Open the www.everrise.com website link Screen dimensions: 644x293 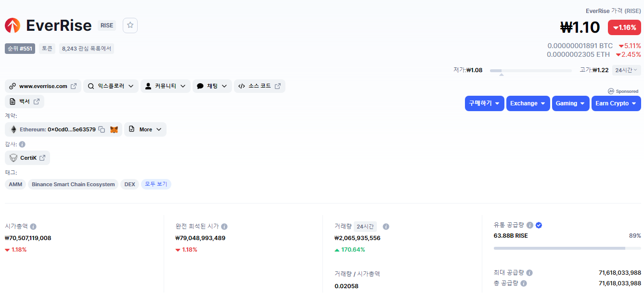(43, 86)
